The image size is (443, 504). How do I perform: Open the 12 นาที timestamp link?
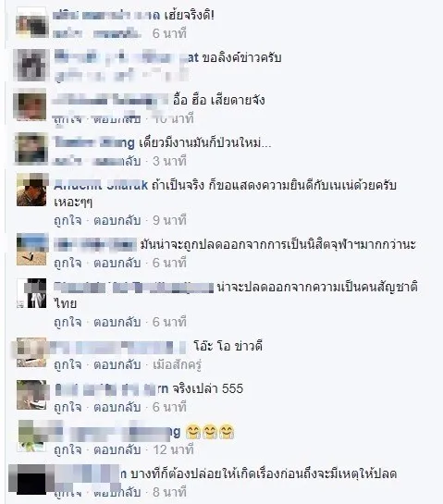pos(174,449)
